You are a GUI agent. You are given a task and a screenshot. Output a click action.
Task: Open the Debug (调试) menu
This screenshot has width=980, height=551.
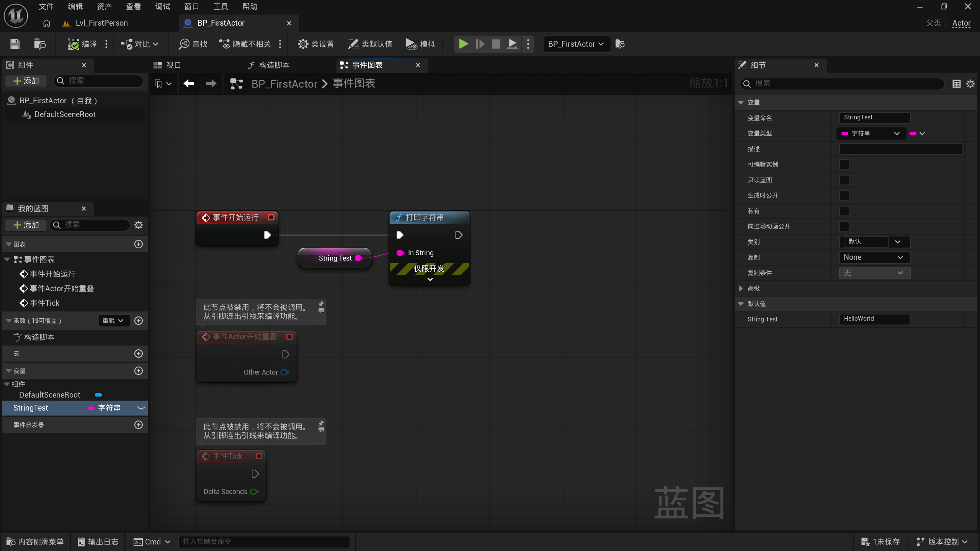[162, 7]
